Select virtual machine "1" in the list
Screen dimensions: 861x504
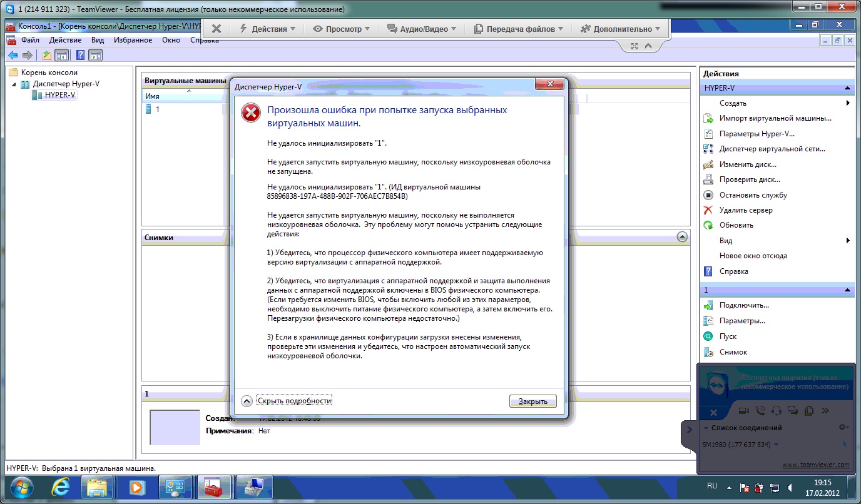coord(157,109)
